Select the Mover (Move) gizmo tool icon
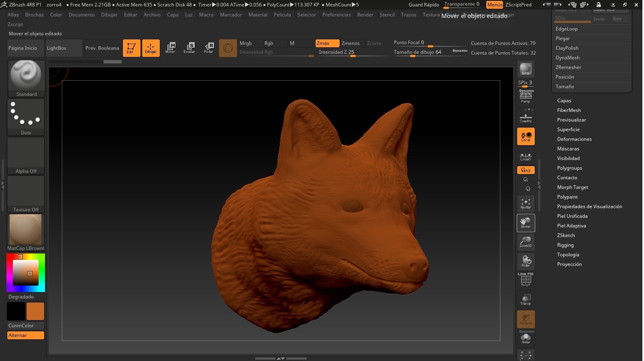 pos(170,48)
